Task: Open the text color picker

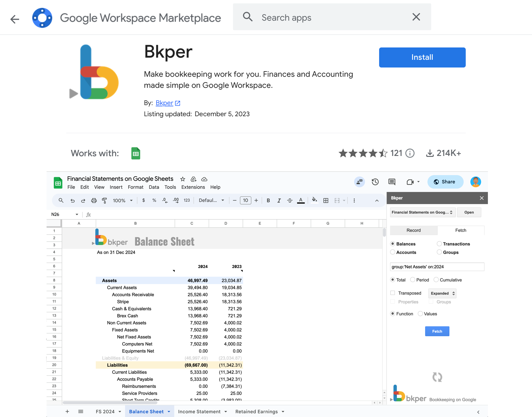Action: [301, 200]
